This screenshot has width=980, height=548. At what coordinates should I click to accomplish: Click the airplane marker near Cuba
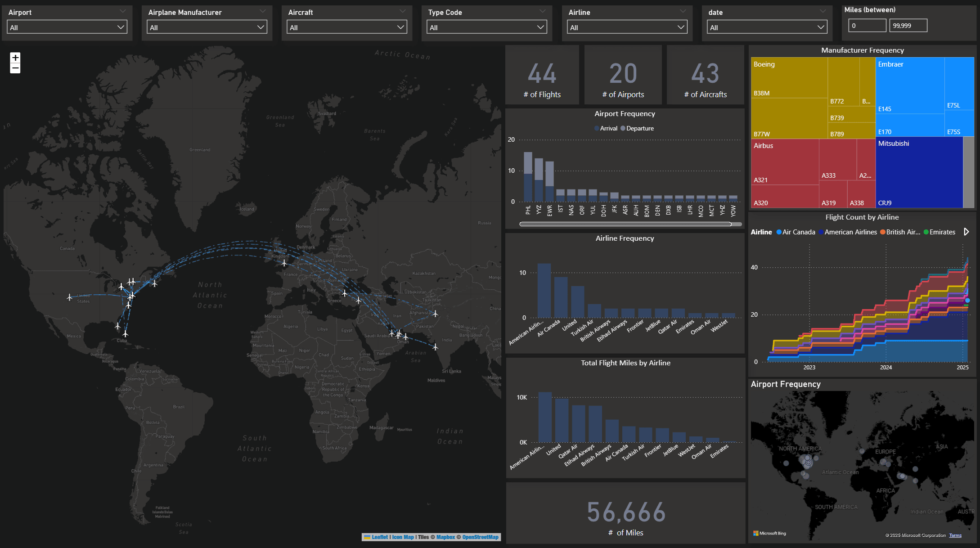point(125,334)
